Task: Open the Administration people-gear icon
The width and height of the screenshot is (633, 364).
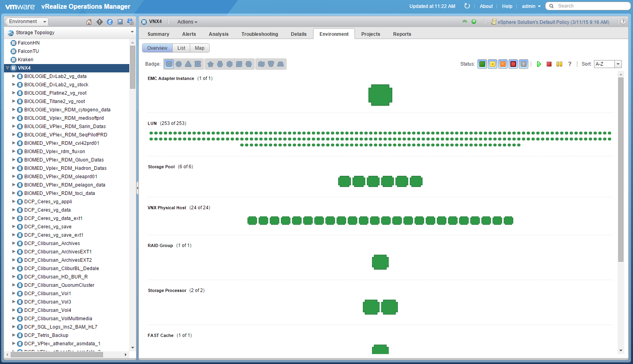Action: tap(130, 22)
